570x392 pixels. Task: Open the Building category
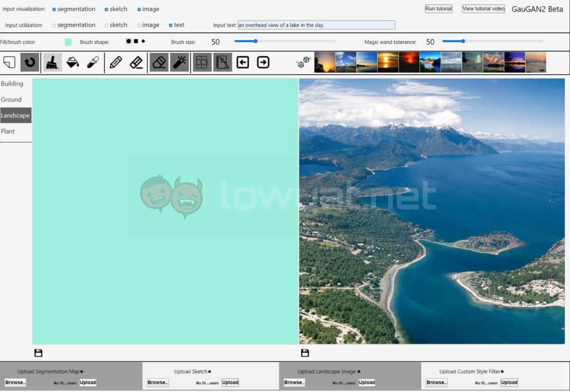click(12, 83)
